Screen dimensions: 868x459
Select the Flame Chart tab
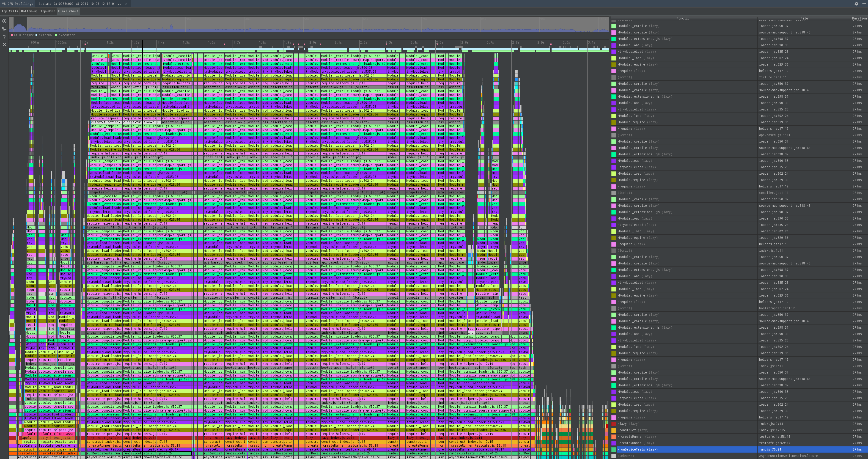point(68,11)
